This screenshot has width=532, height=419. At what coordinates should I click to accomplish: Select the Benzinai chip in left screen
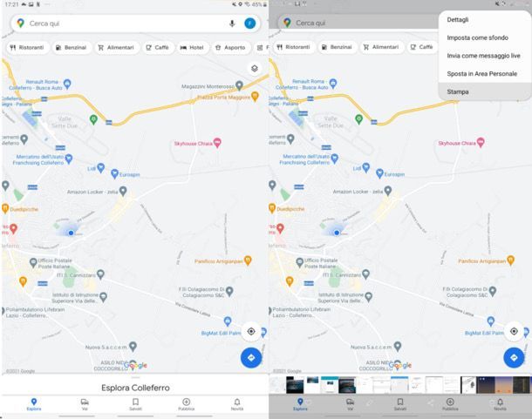click(72, 47)
